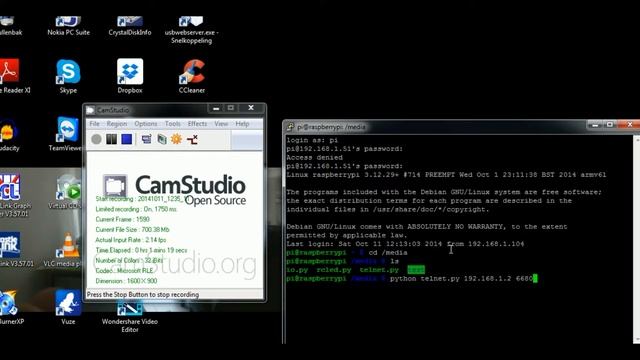Open CamStudio autopan sun icon
Viewport: 640px width, 360px height.
click(x=176, y=139)
